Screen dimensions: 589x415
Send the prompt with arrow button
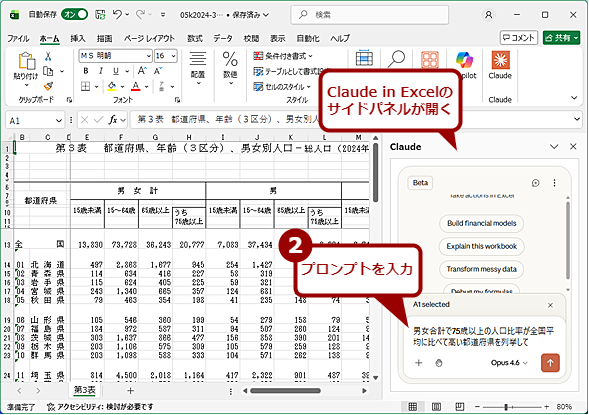550,363
